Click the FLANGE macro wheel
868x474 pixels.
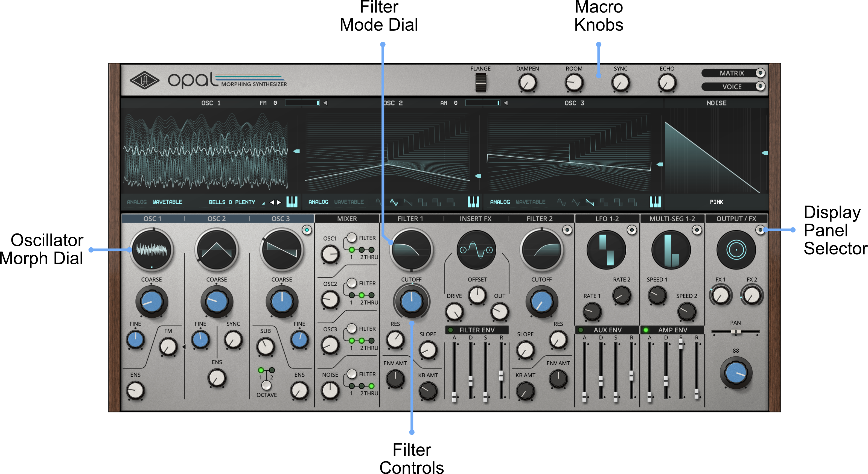(481, 83)
